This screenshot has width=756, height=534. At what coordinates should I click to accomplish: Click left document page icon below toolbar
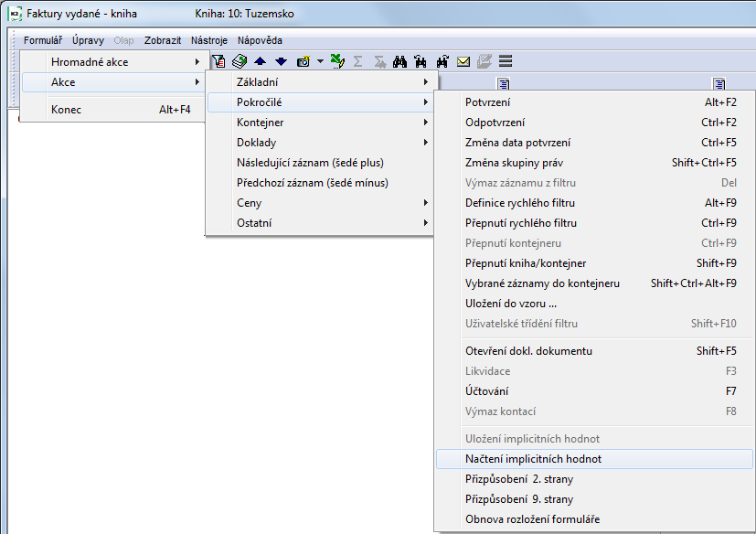504,83
